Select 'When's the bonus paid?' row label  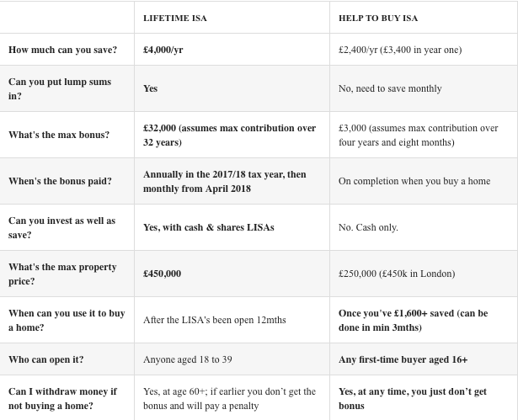[x=60, y=181]
